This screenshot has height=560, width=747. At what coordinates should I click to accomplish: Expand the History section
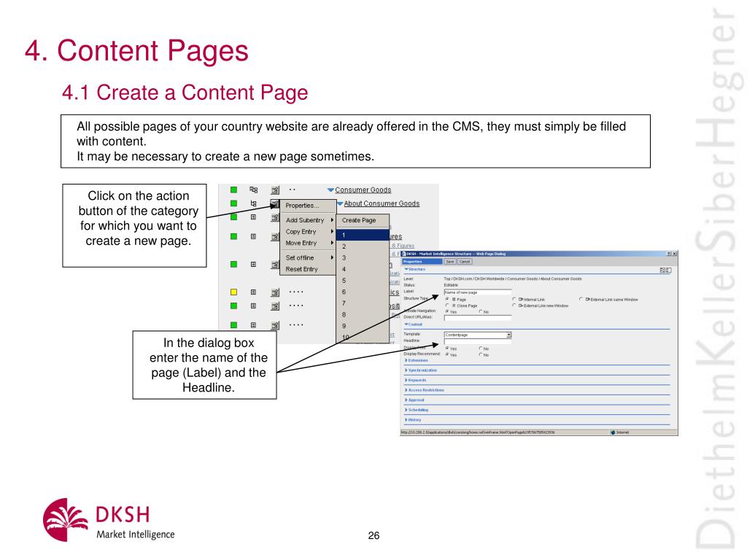(x=406, y=419)
